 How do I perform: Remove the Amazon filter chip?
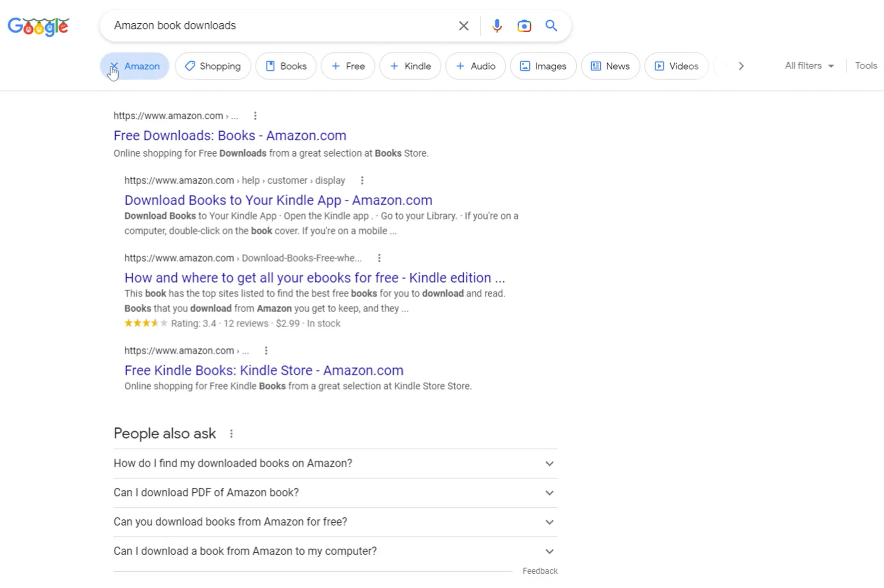tap(114, 66)
